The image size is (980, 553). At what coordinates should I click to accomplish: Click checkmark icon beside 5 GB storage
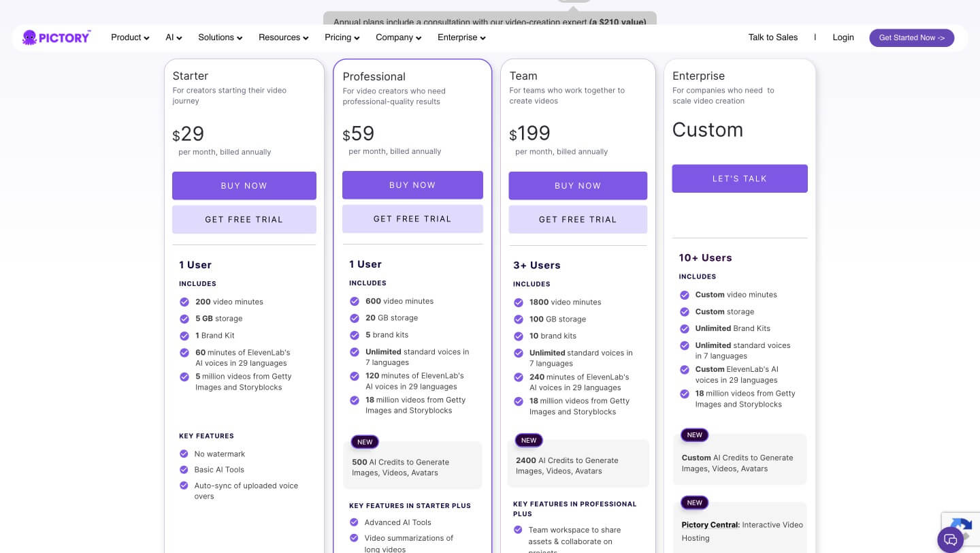point(184,319)
